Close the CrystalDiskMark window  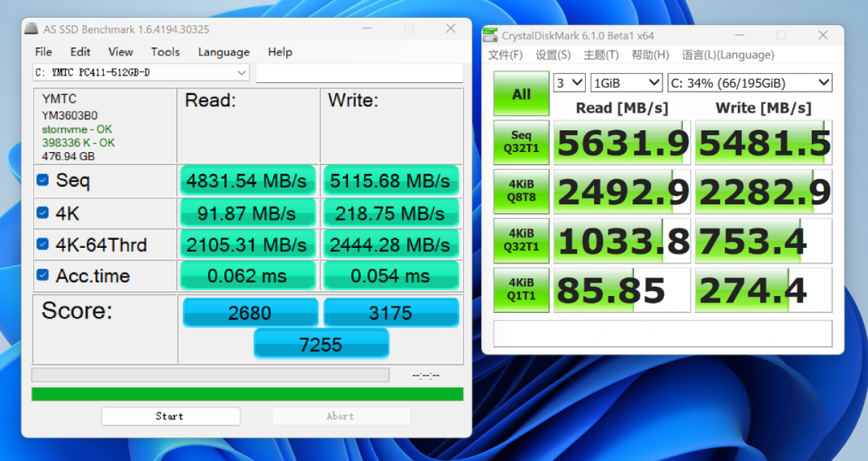(x=823, y=35)
